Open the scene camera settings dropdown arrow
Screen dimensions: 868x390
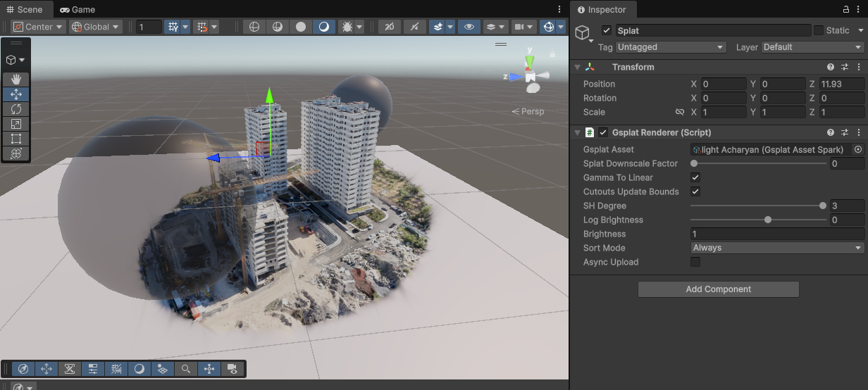click(x=531, y=27)
